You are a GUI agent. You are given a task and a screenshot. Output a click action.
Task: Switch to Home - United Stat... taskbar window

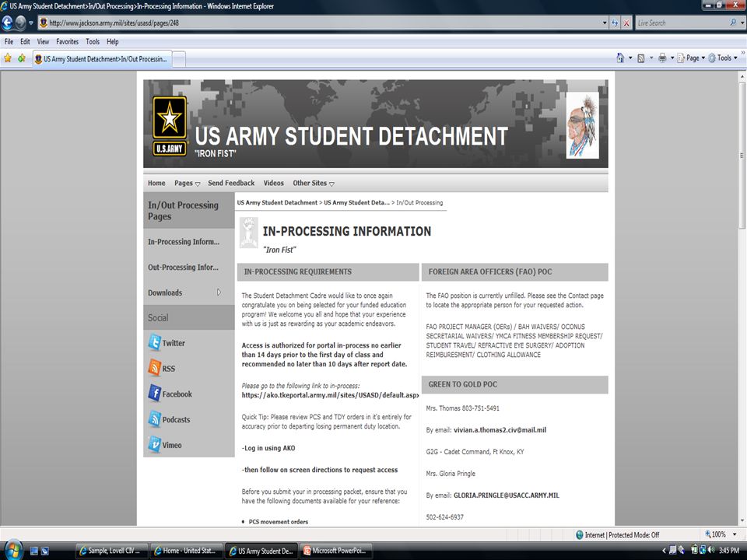(x=186, y=551)
